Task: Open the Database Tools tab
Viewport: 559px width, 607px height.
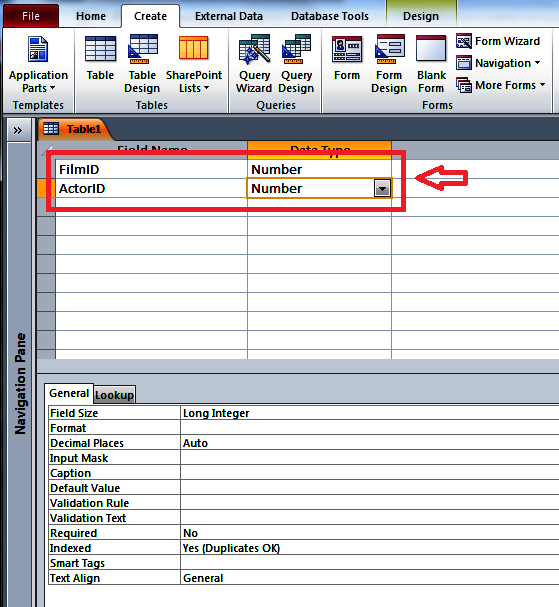Action: tap(330, 16)
